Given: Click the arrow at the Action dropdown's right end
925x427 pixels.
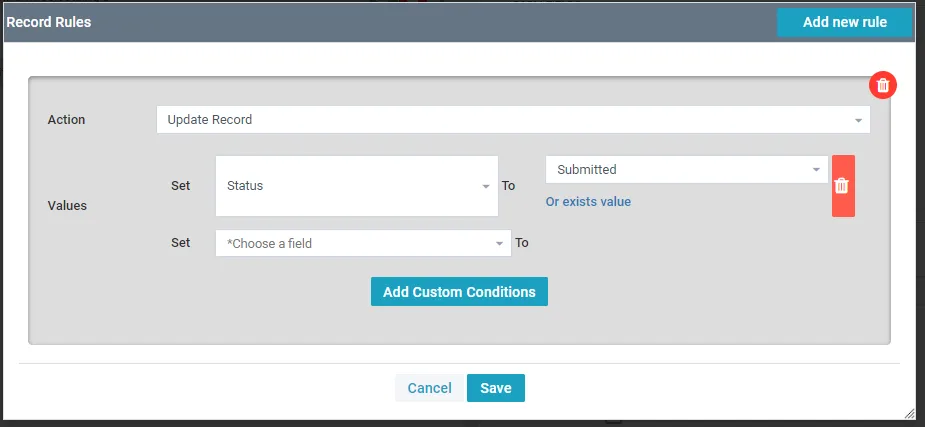Looking at the screenshot, I should pyautogui.click(x=858, y=120).
